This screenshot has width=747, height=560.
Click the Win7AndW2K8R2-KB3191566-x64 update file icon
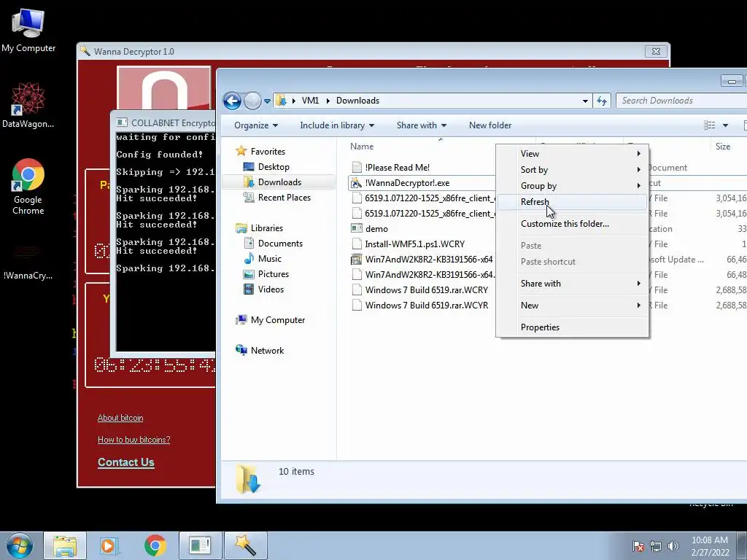point(356,260)
